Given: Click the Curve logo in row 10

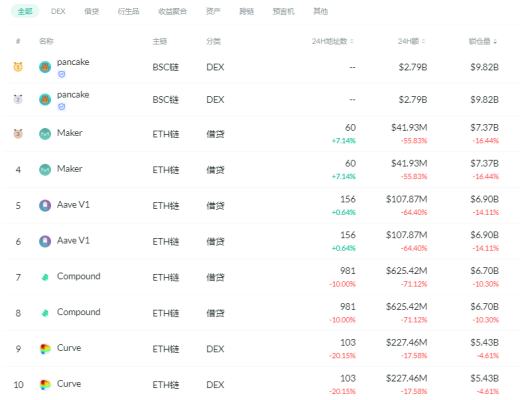Looking at the screenshot, I should point(45,384).
